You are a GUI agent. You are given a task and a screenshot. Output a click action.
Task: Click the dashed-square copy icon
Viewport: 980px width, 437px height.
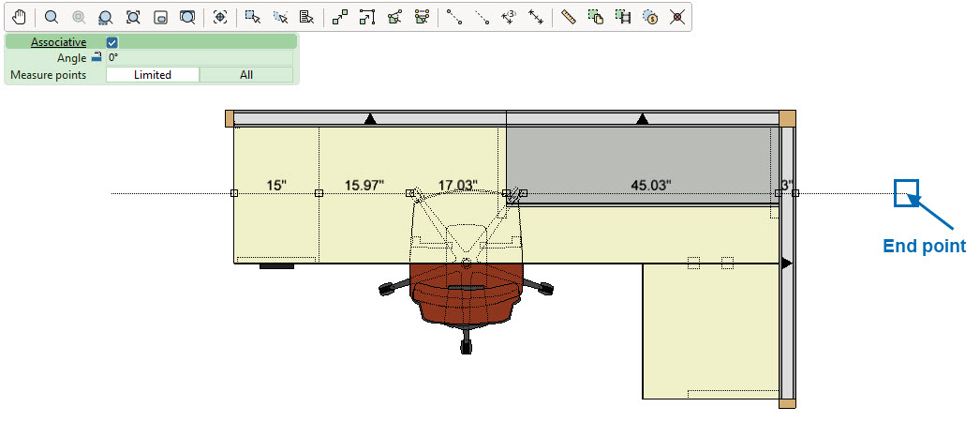coord(596,17)
